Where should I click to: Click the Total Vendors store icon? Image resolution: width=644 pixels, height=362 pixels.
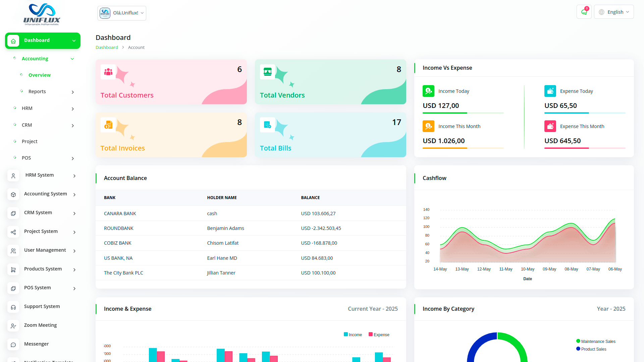tap(268, 72)
